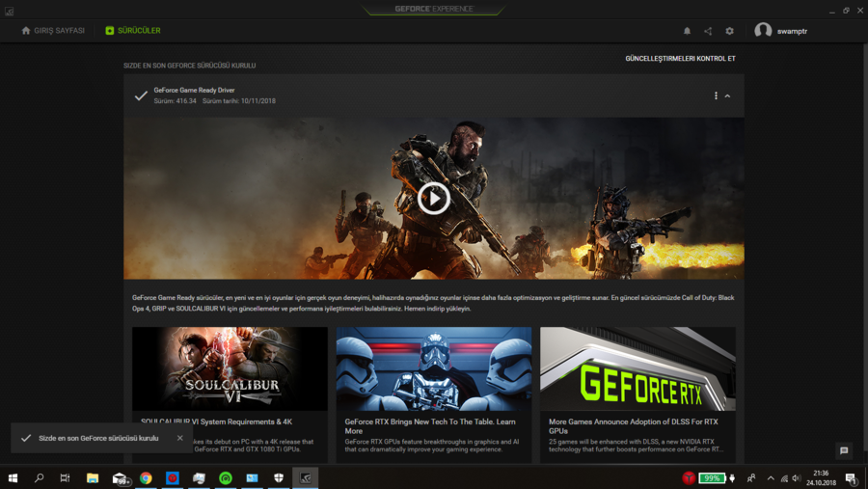This screenshot has width=868, height=489.
Task: Click GeForce Experience taskbar icon
Action: pyautogui.click(x=305, y=478)
